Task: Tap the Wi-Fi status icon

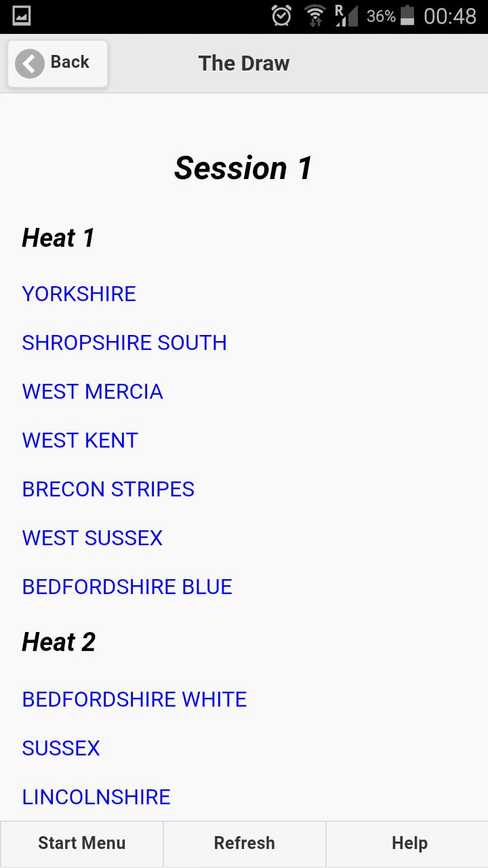Action: point(314,16)
